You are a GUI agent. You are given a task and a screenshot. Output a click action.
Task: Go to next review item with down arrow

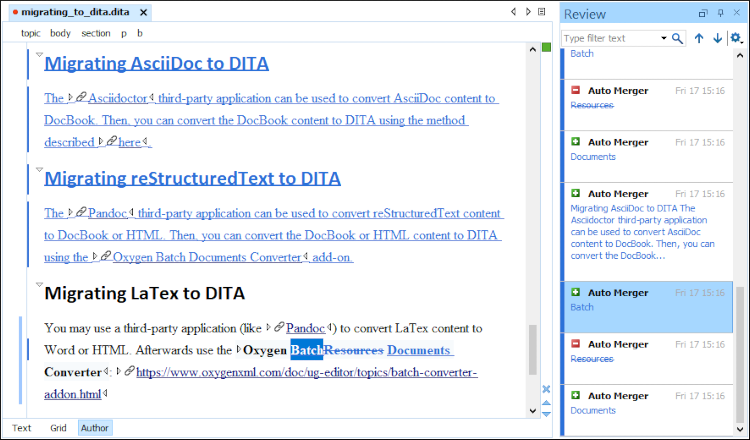pos(717,38)
